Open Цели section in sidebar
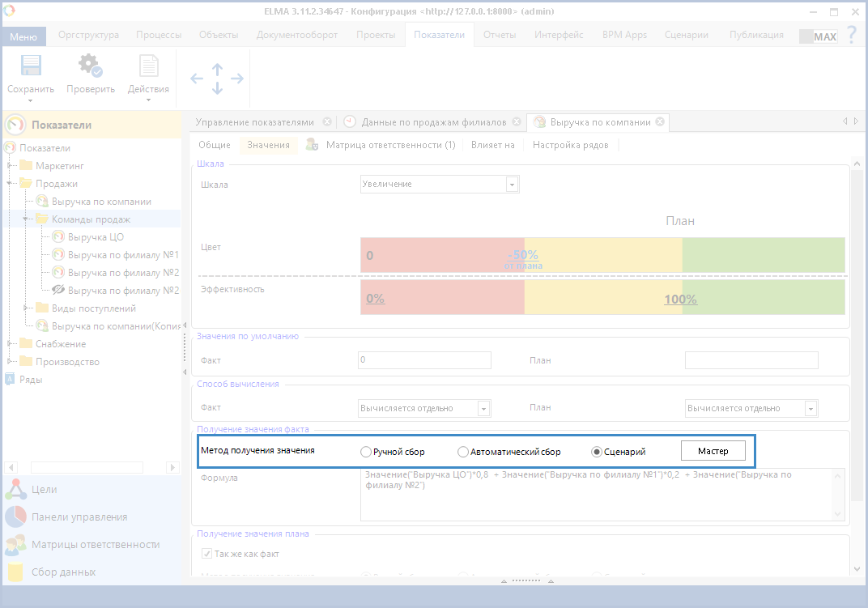Viewport: 868px width, 608px height. (x=44, y=489)
